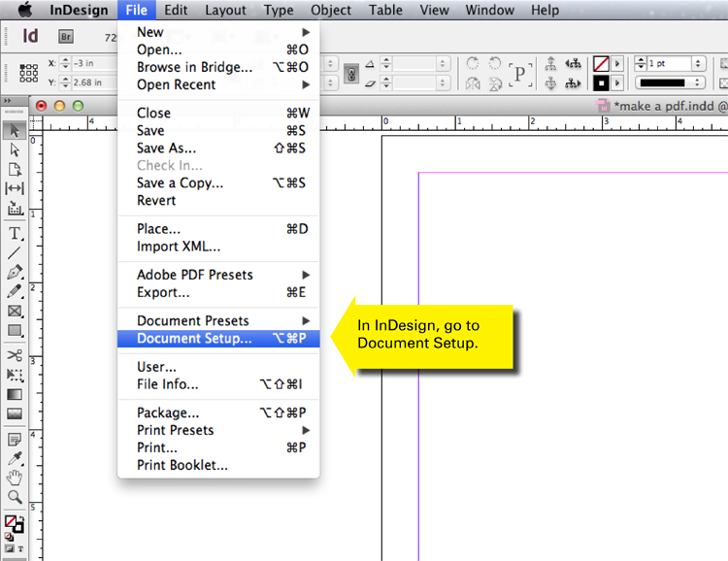This screenshot has height=561, width=728.
Task: Select the Hand tool
Action: click(15, 478)
